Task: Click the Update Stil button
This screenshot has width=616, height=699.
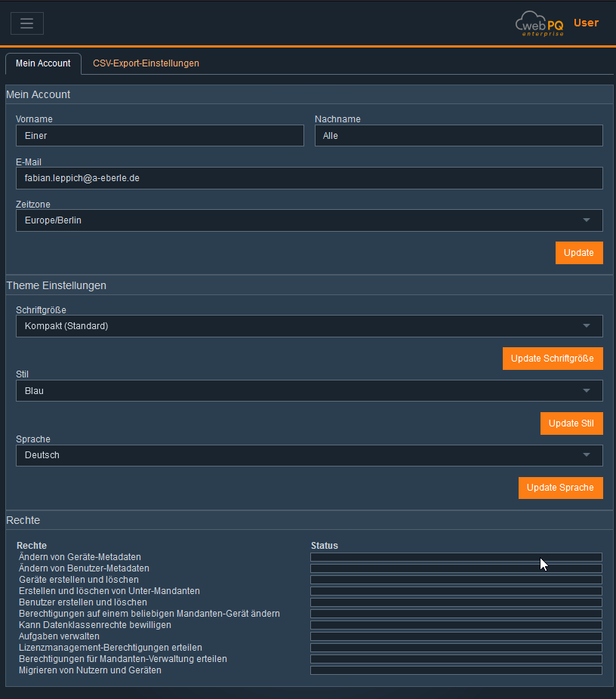Action: click(x=571, y=423)
